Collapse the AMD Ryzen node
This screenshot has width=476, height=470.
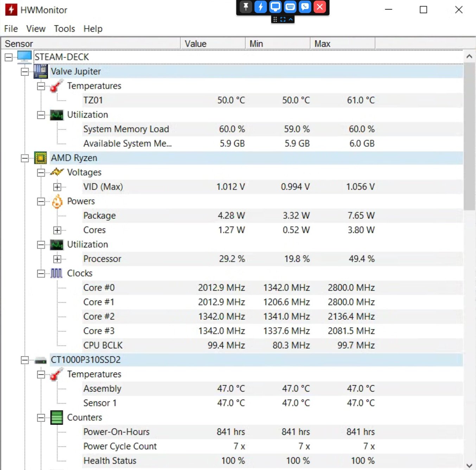tap(25, 158)
